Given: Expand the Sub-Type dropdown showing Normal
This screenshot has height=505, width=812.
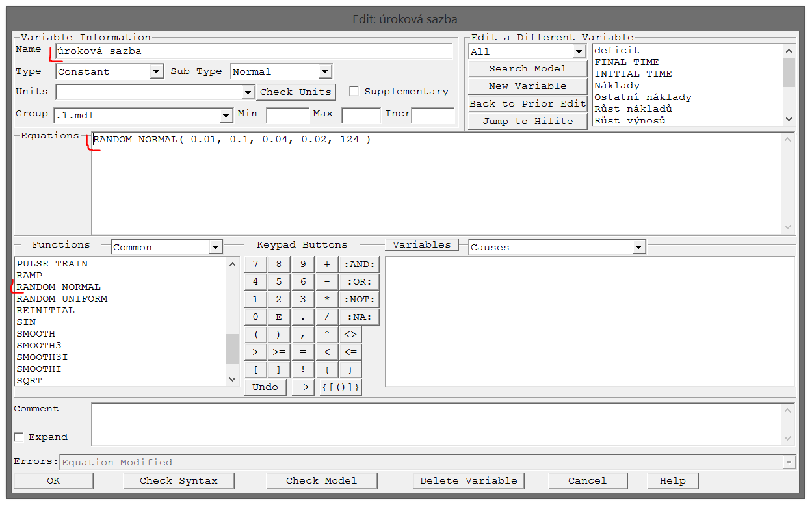Looking at the screenshot, I should click(x=325, y=71).
